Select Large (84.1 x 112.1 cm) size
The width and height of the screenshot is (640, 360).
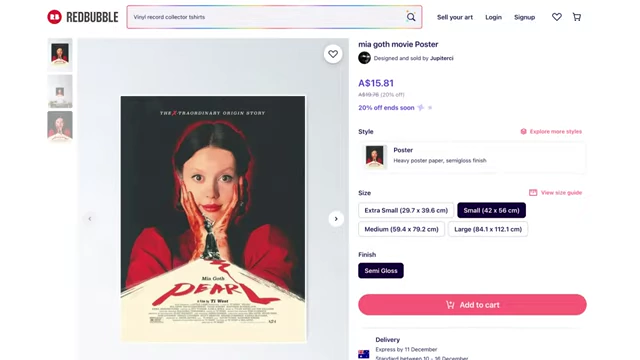tap(488, 229)
